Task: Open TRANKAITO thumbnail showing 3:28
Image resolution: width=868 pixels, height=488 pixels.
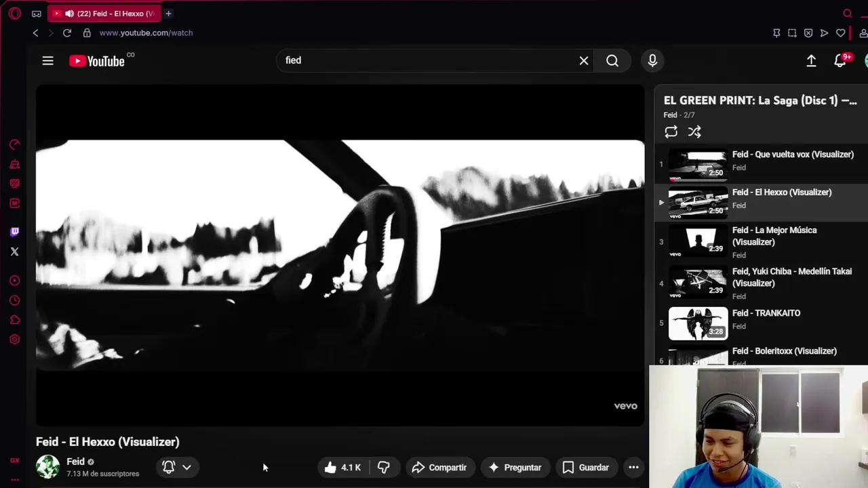Action: click(698, 323)
